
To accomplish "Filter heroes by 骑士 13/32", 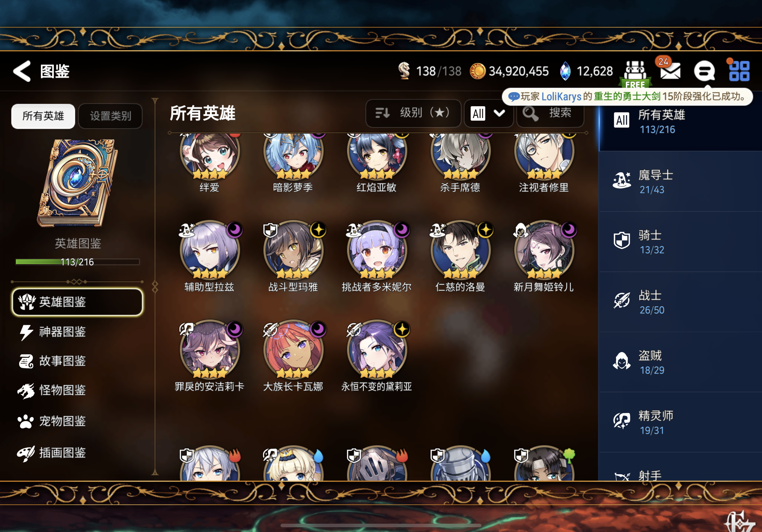I will [680, 242].
